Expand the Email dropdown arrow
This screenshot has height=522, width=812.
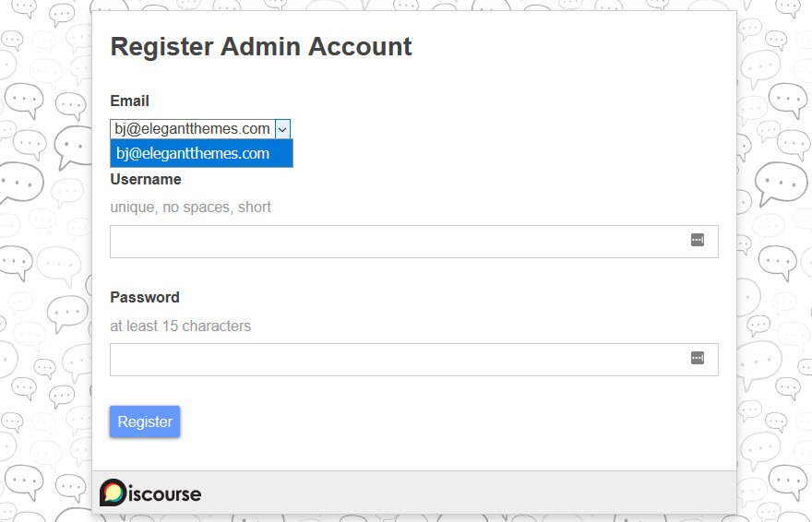(282, 129)
